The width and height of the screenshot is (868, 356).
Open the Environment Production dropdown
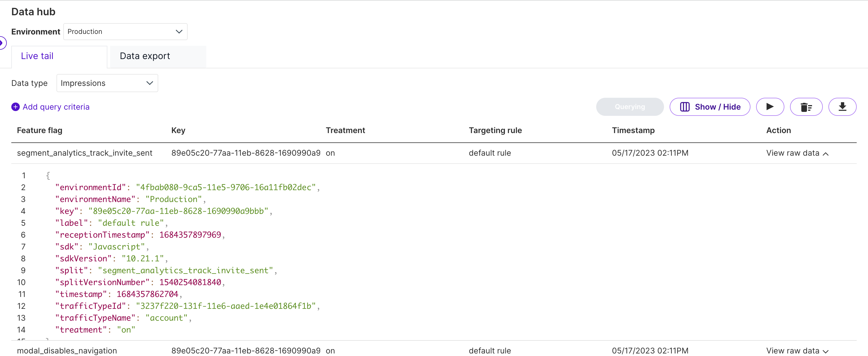(x=125, y=32)
